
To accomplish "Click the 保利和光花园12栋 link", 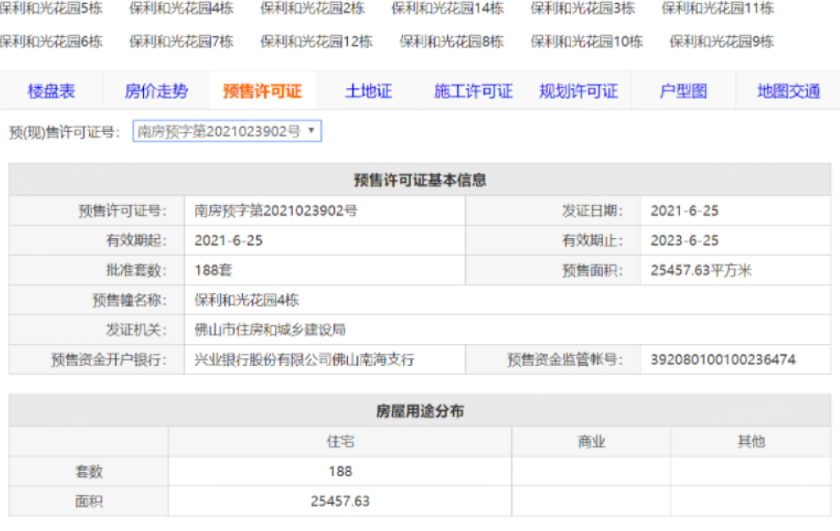I will [316, 42].
